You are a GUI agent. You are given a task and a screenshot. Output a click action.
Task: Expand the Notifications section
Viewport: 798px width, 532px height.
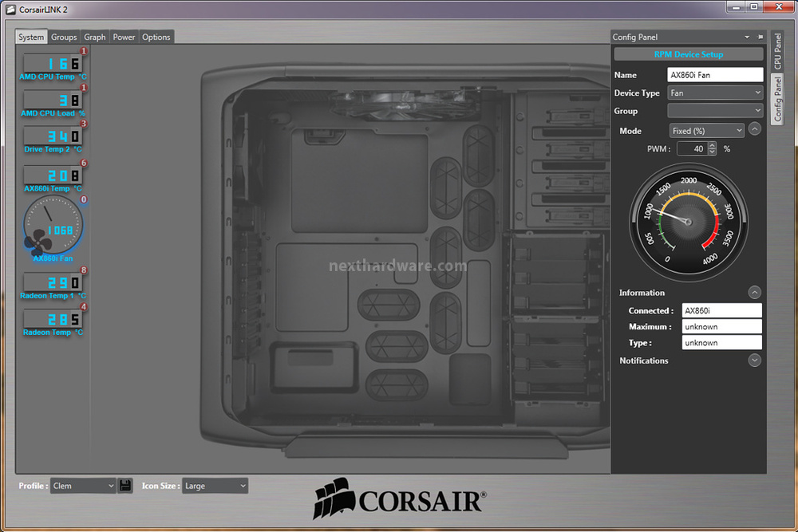755,360
